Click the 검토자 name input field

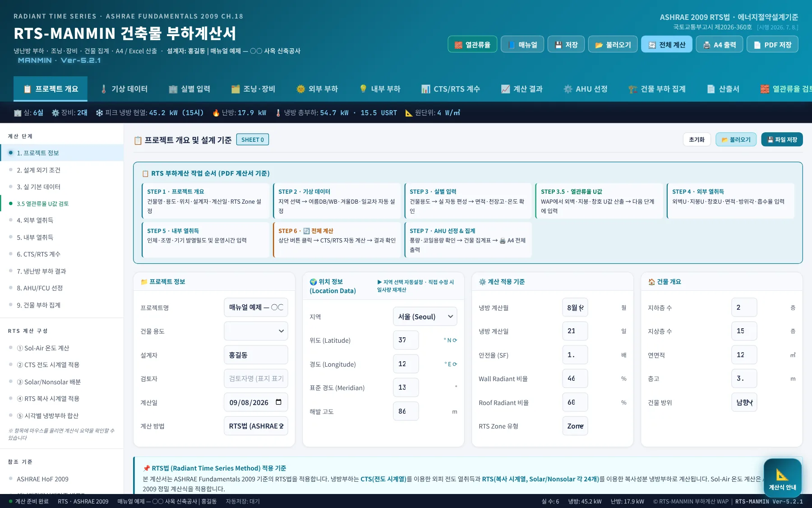(256, 378)
